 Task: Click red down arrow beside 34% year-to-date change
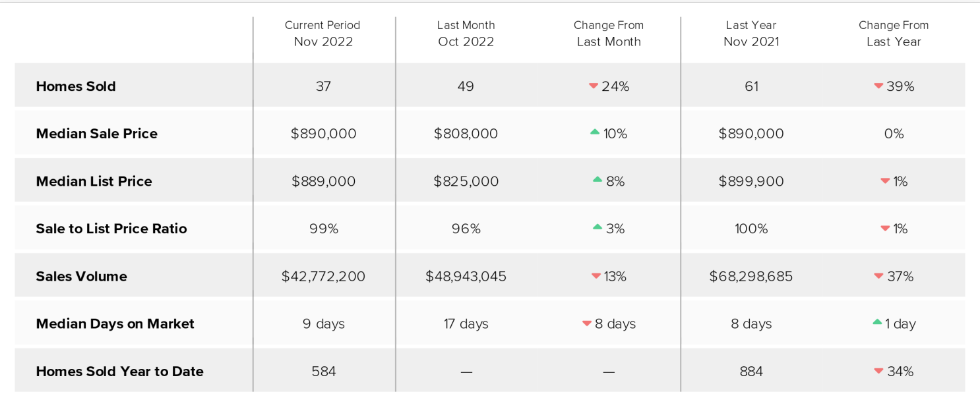click(x=878, y=371)
